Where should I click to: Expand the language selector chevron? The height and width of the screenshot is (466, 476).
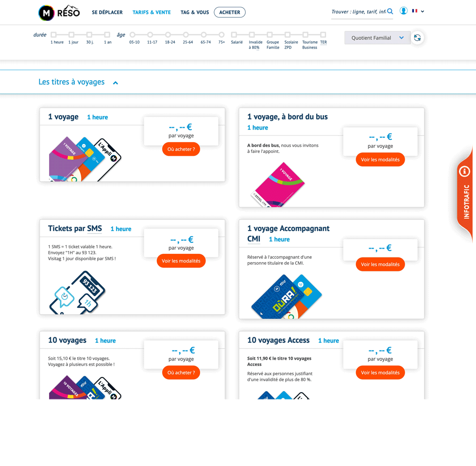coord(423,12)
